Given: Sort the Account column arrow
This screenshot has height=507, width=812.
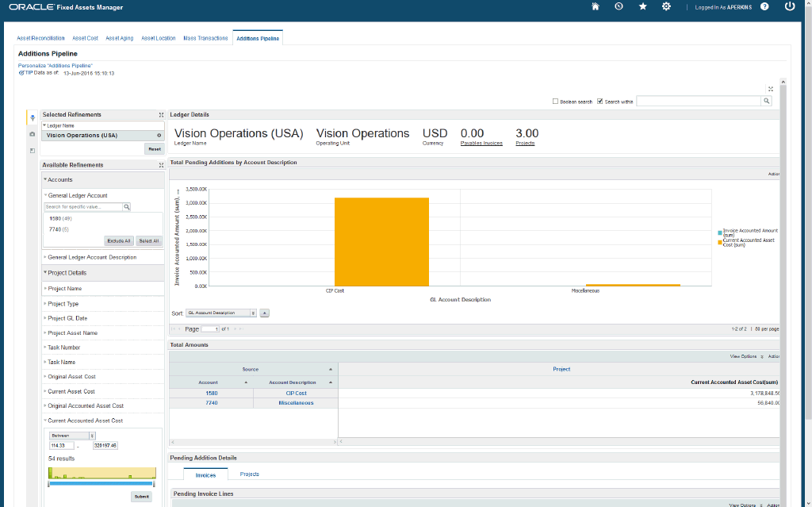Looking at the screenshot, I should pyautogui.click(x=246, y=382).
